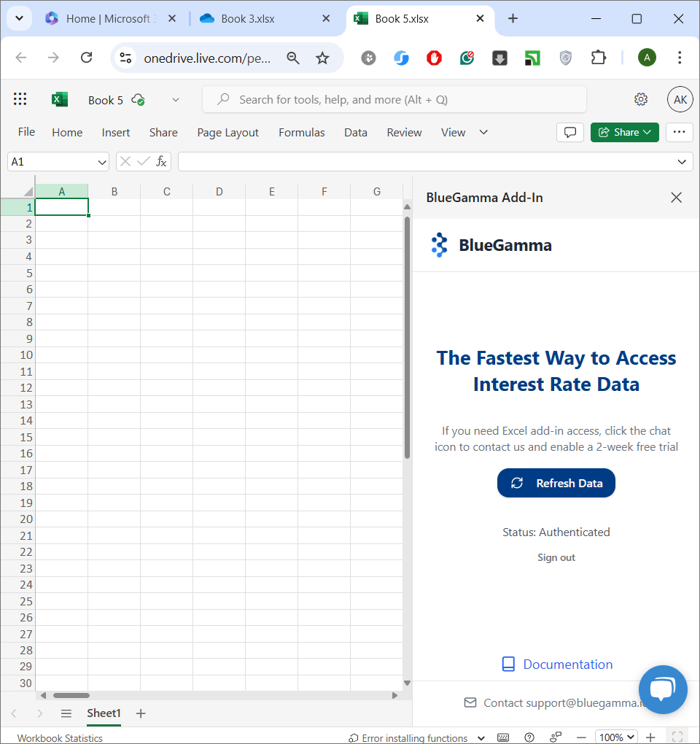Open the Formulas ribbon tab
The width and height of the screenshot is (700, 744).
[301, 132]
